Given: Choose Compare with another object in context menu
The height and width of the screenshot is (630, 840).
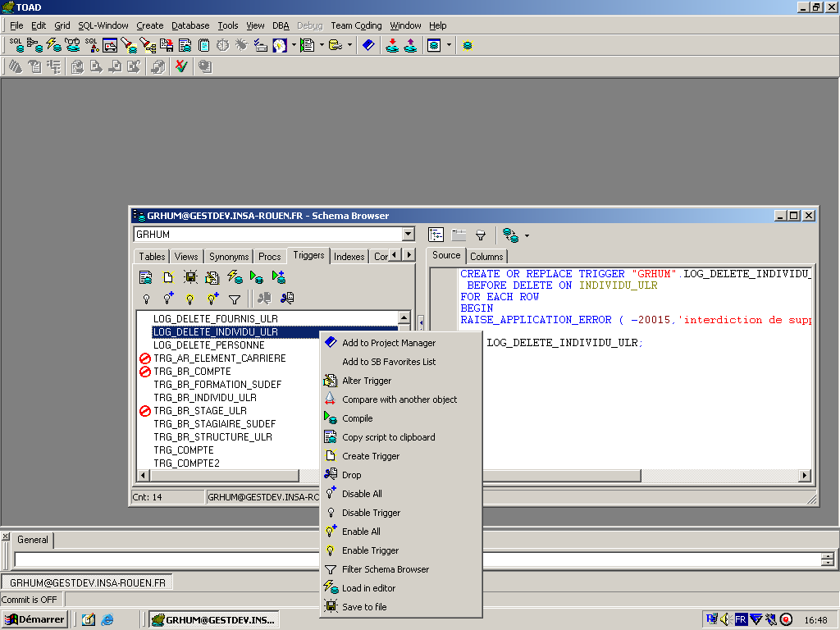Looking at the screenshot, I should pos(399,399).
